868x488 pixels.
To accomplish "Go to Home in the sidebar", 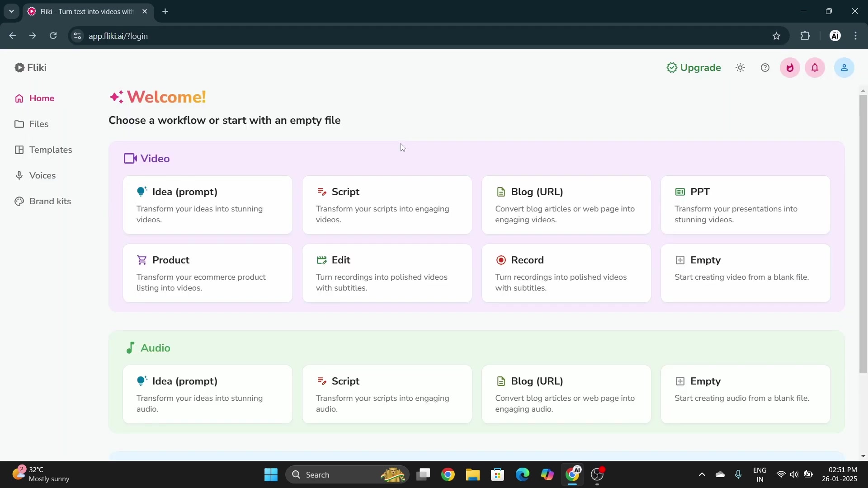I will 35,99.
